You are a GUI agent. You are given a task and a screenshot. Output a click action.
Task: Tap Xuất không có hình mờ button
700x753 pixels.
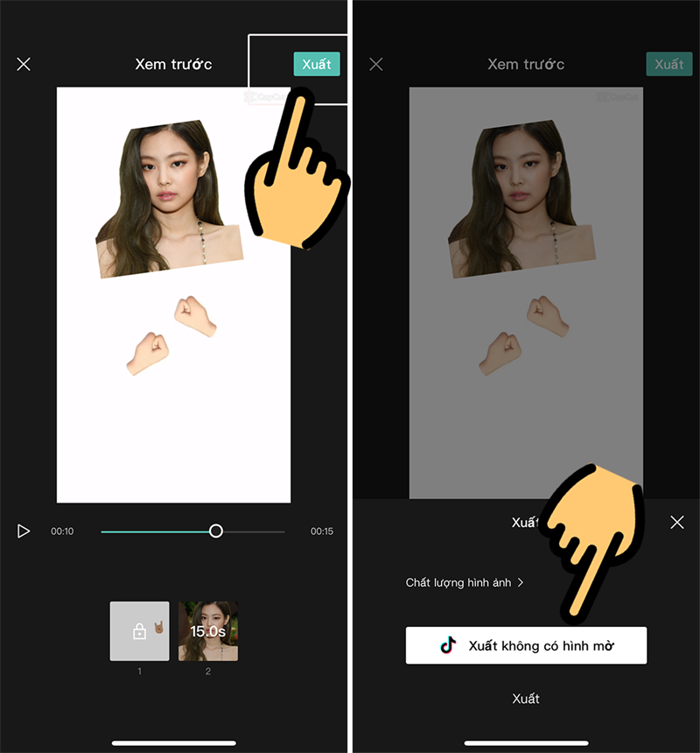[x=526, y=645]
